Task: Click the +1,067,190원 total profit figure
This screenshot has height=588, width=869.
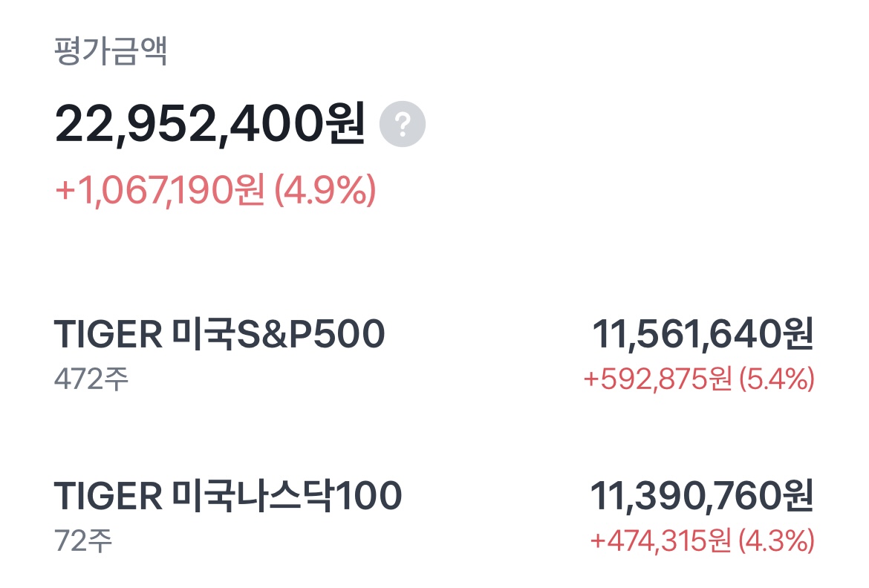Action: [160, 190]
